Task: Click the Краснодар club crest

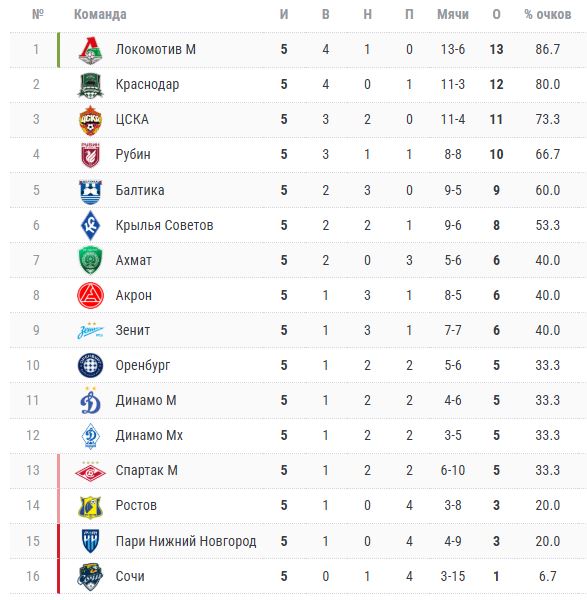Action: (90, 85)
